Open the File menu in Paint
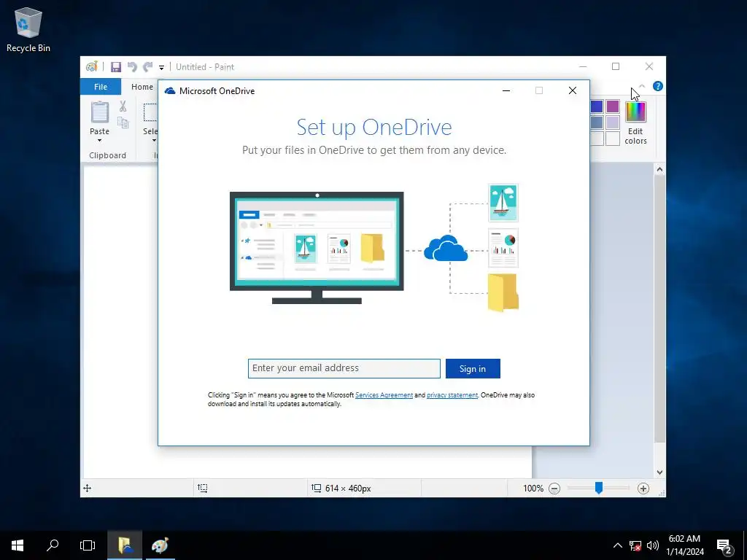The image size is (747, 560). tap(101, 87)
